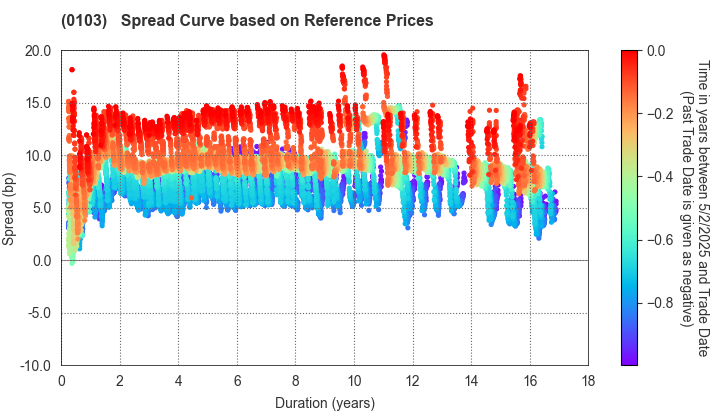Click the y-axis tick label '-10.0'

[x=36, y=366]
